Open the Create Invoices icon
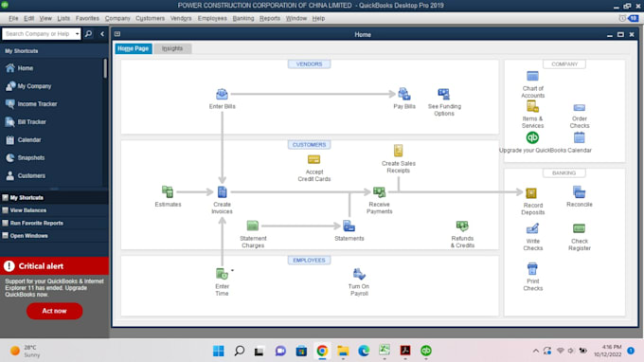Screen dimensions: 644x362 point(222,191)
